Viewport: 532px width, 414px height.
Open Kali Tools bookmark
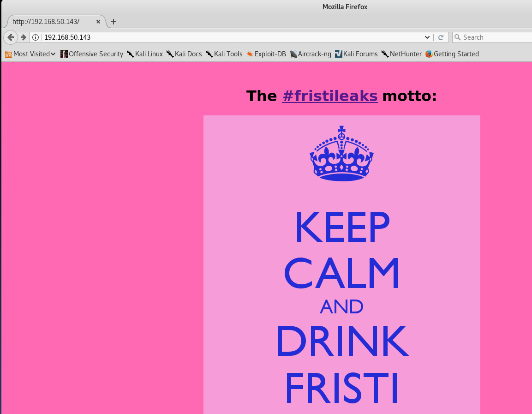click(224, 54)
